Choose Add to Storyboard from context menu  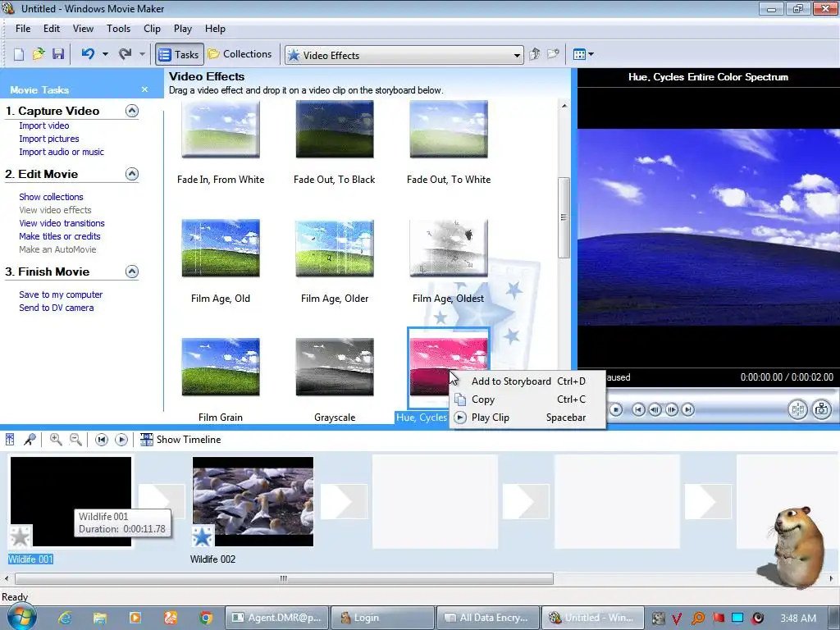coord(527,381)
